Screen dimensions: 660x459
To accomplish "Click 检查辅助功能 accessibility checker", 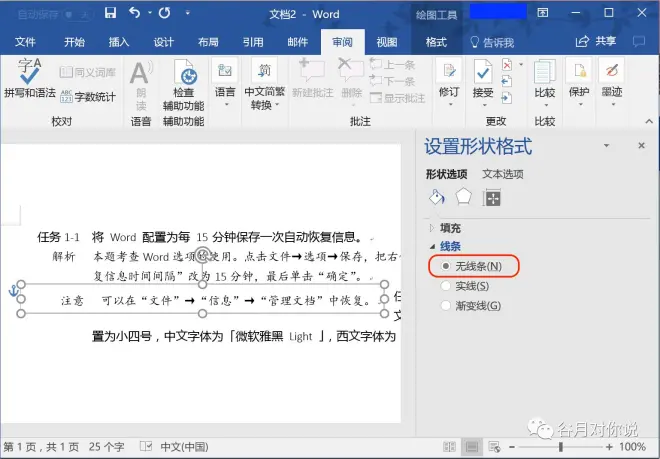I will [x=184, y=85].
